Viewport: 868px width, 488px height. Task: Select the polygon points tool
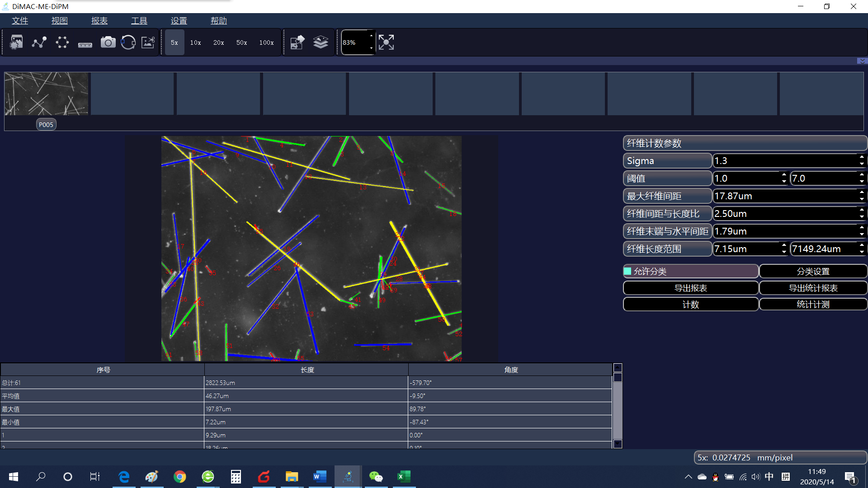[x=62, y=42]
